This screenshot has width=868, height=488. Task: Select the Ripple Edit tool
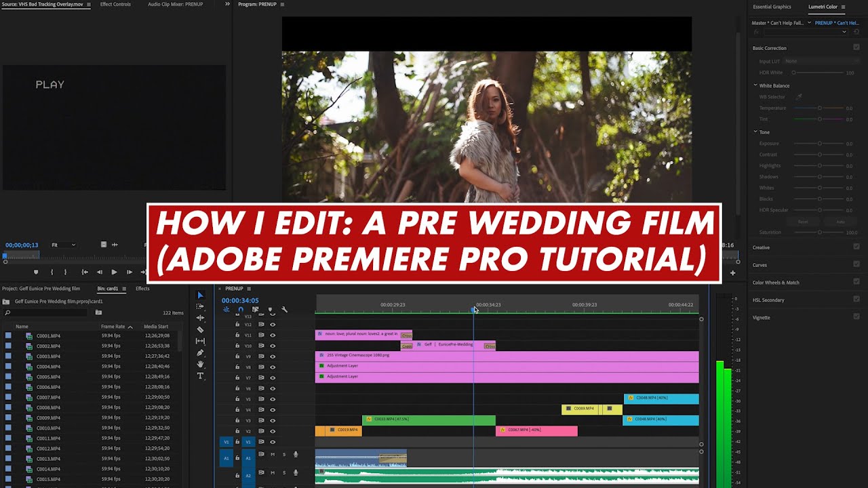click(200, 318)
